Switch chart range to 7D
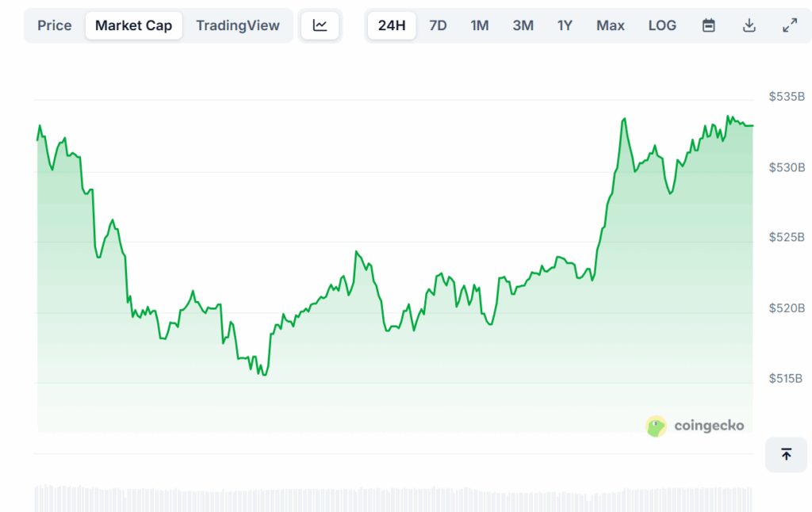 click(x=438, y=25)
